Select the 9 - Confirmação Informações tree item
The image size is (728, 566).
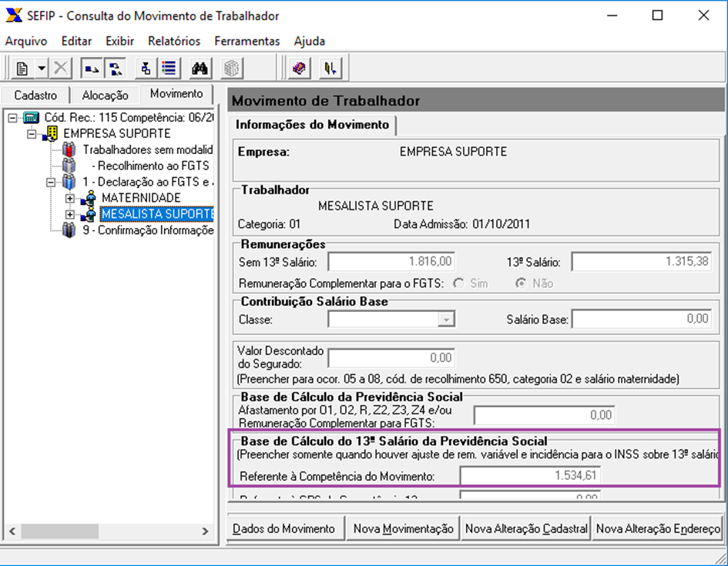point(148,230)
